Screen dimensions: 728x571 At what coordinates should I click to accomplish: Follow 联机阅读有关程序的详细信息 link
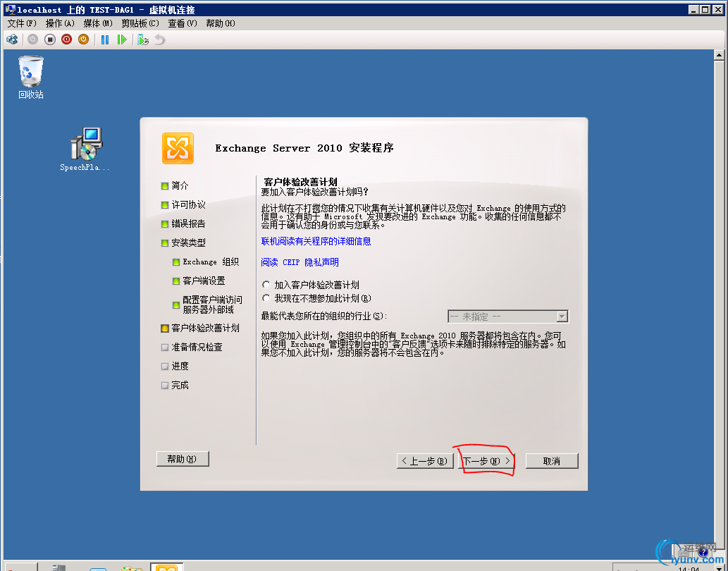click(316, 241)
